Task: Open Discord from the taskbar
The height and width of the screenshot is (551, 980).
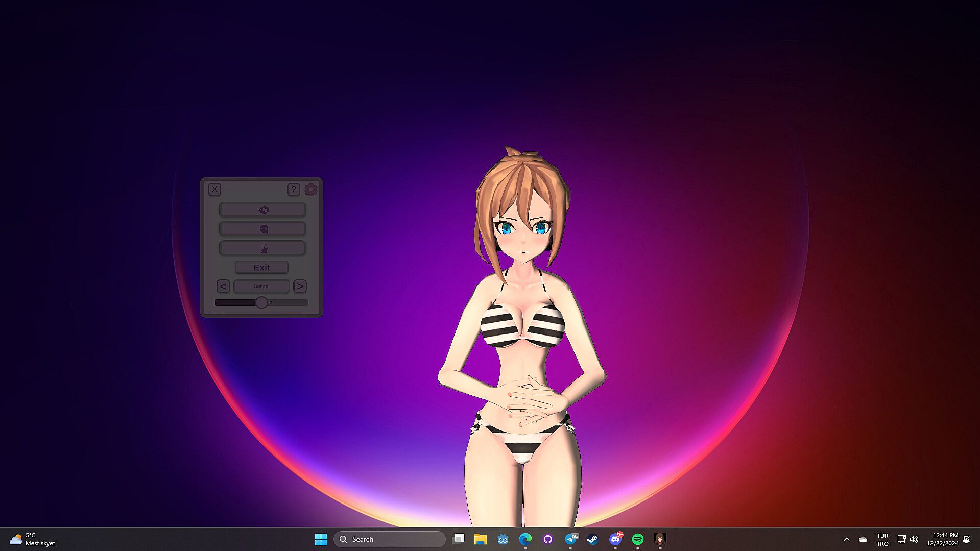Action: point(615,539)
